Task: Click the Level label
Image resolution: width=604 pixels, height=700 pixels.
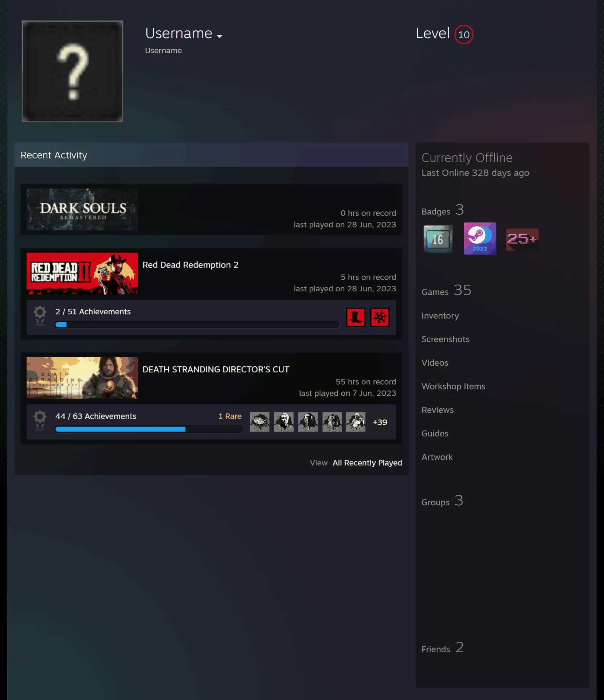Action: point(432,34)
